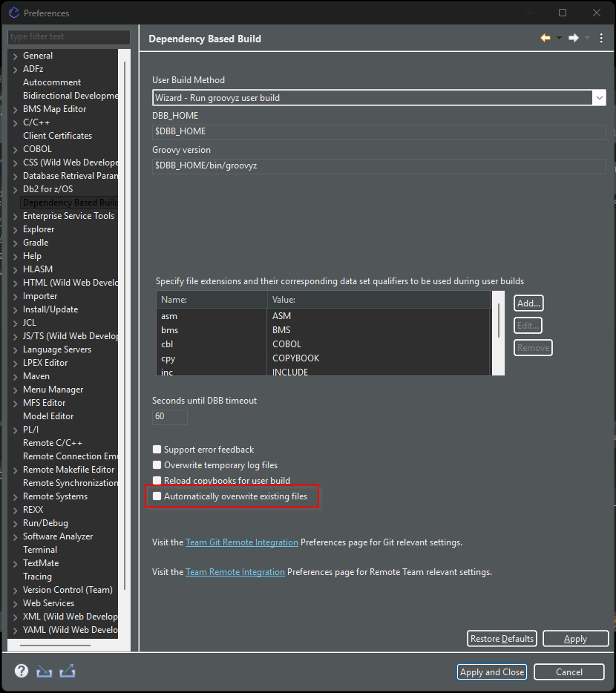Open the Back history dropdown arrow
The image size is (616, 693).
pos(559,38)
